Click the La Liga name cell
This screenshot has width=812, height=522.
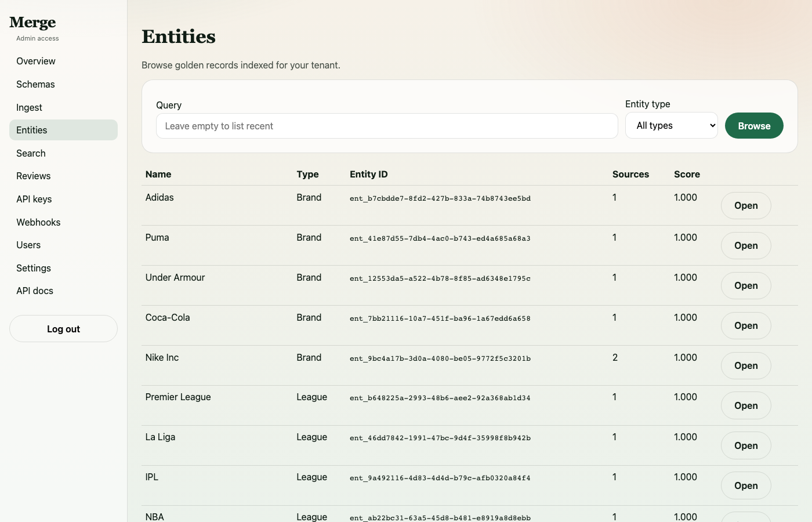click(160, 437)
